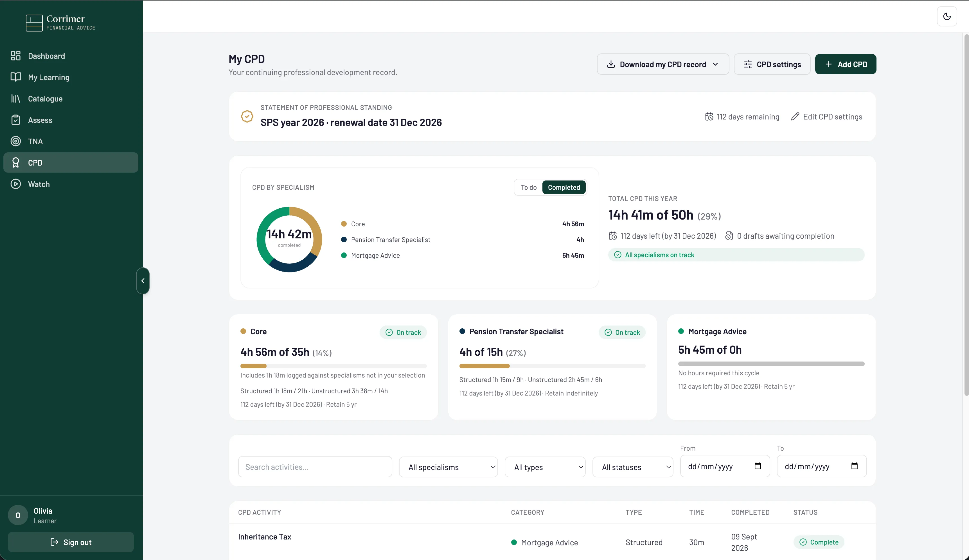Click the 14h 42m donut chart
This screenshot has width=969, height=560.
289,240
